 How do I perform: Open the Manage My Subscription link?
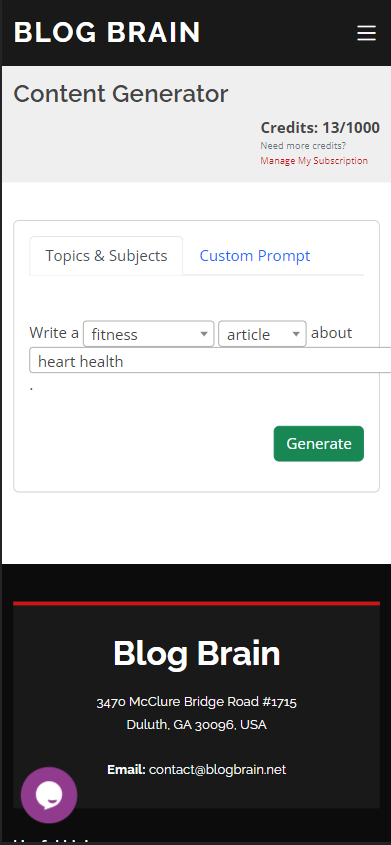[x=314, y=161]
